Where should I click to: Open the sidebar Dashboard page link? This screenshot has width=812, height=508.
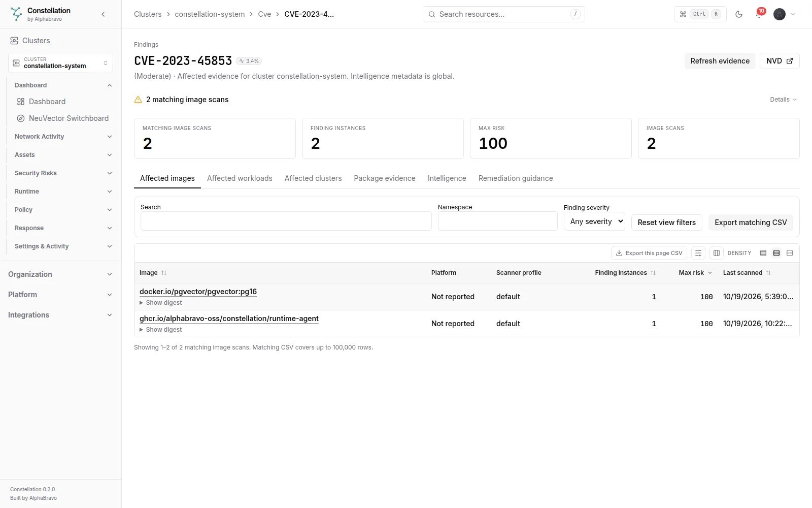(47, 102)
